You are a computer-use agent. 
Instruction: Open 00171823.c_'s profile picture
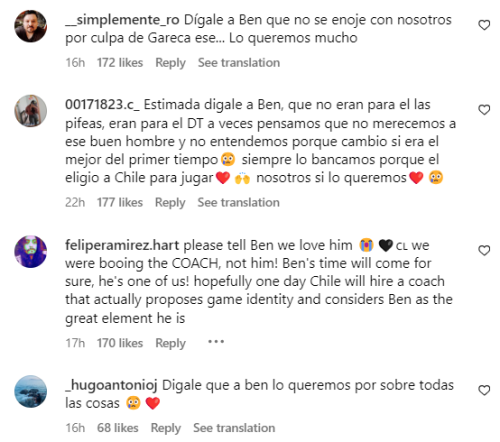coord(31,111)
